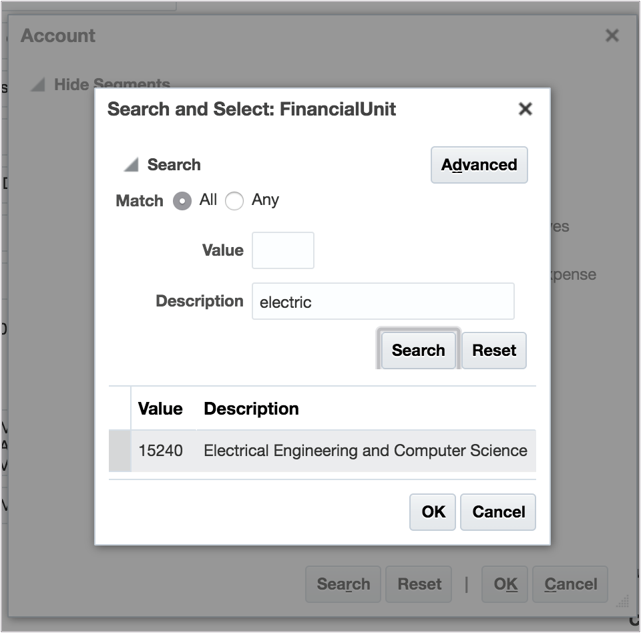The width and height of the screenshot is (641, 633).
Task: Collapse the Search section triangle
Action: pyautogui.click(x=131, y=166)
